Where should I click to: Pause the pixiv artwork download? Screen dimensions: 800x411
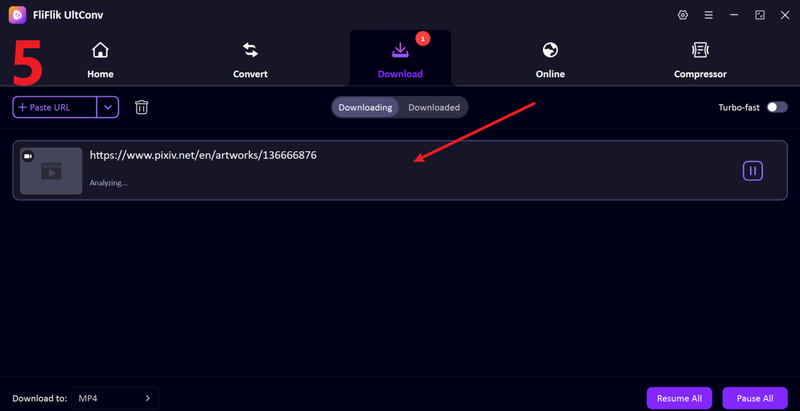click(753, 171)
